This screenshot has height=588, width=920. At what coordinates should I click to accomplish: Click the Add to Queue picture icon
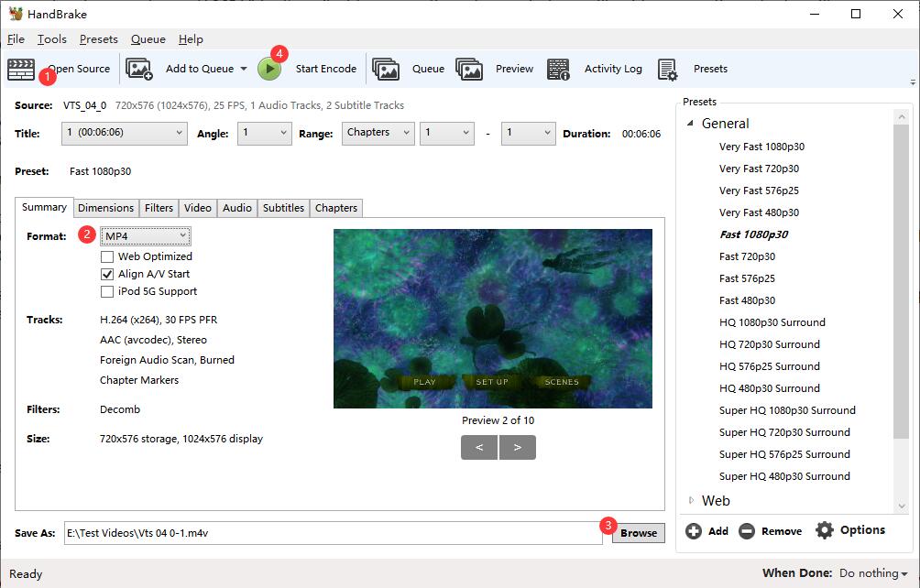(x=139, y=70)
